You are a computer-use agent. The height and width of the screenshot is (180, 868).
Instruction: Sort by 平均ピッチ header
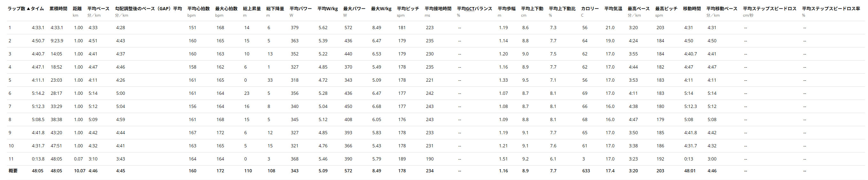(x=408, y=9)
